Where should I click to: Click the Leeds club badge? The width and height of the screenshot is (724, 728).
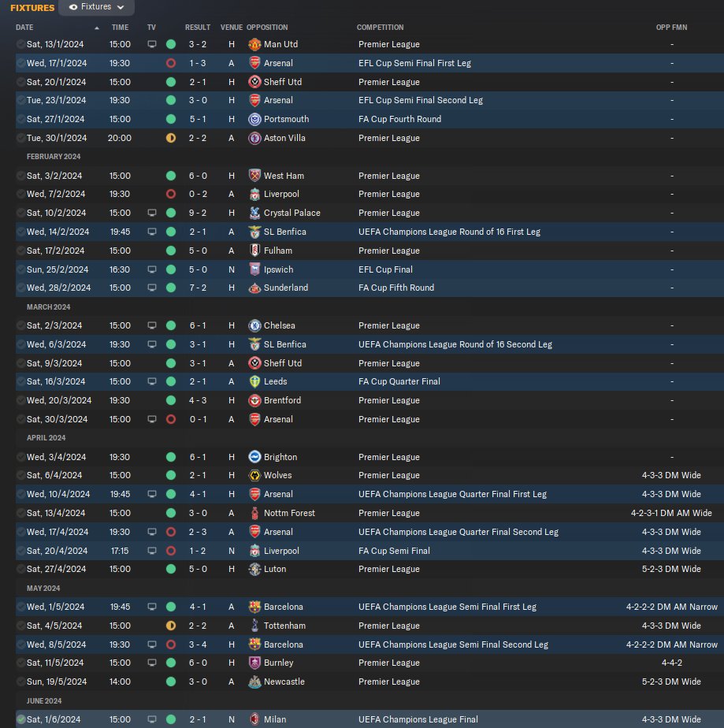254,381
